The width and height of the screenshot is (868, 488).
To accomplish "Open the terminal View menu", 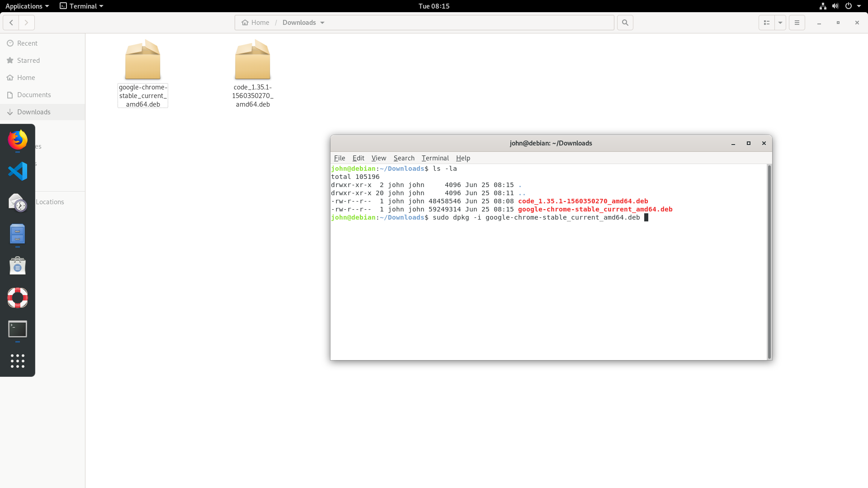I will click(379, 158).
